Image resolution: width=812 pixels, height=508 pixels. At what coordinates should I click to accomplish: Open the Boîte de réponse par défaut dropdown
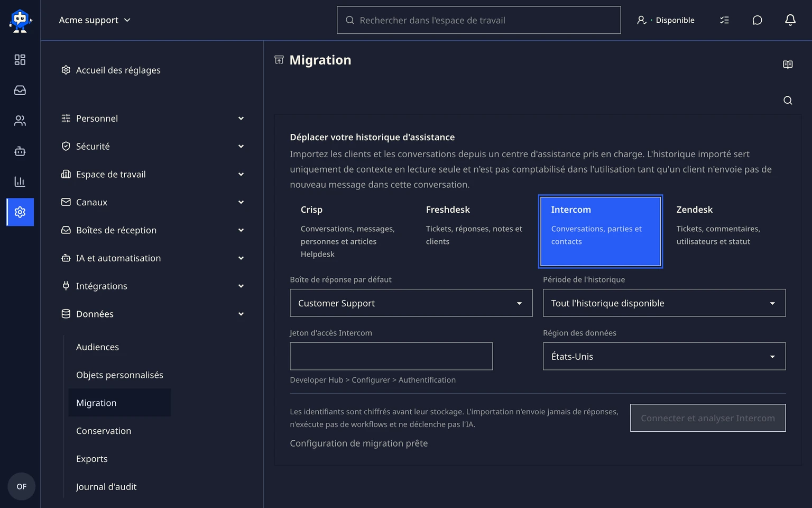point(411,303)
